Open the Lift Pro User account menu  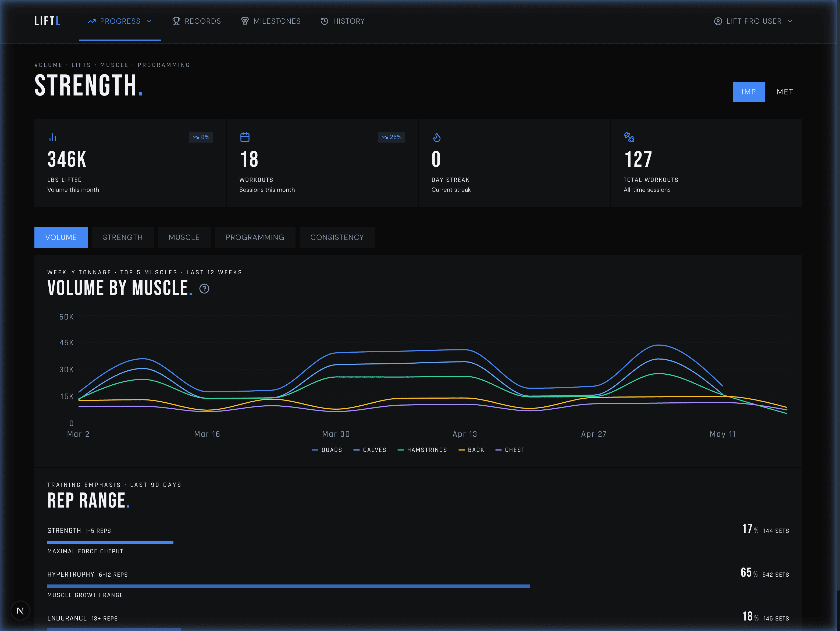pos(753,21)
